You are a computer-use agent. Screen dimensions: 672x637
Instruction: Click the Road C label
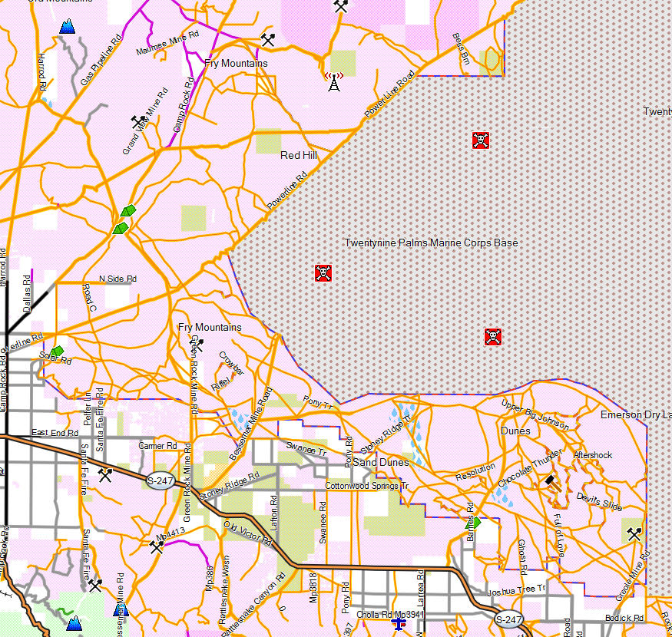click(x=89, y=297)
